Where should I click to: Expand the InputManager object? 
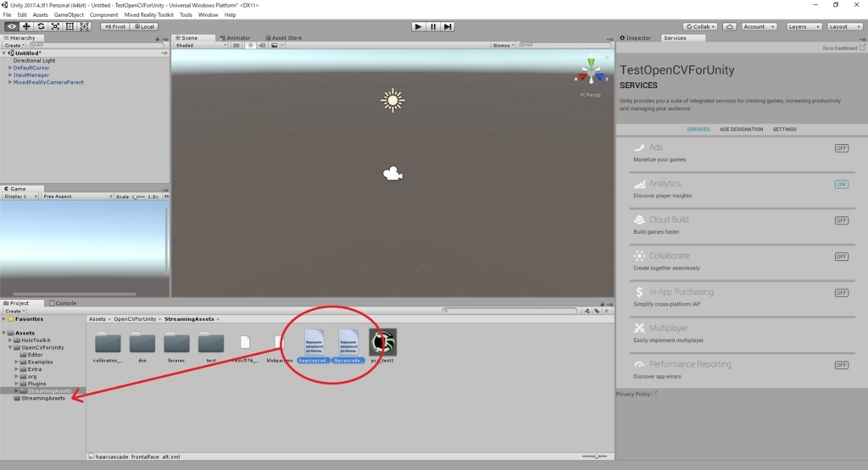(10, 75)
